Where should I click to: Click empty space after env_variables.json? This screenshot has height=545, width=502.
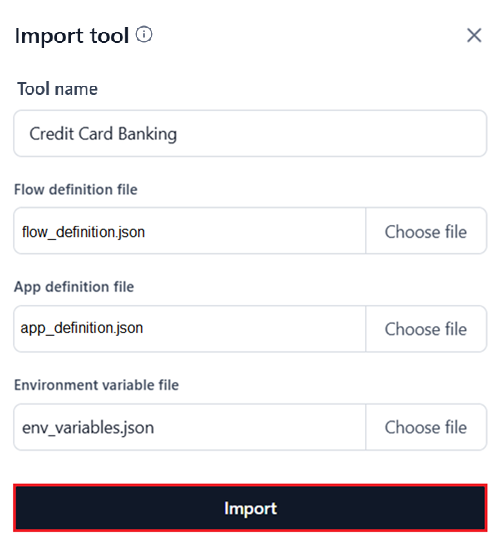point(260,427)
